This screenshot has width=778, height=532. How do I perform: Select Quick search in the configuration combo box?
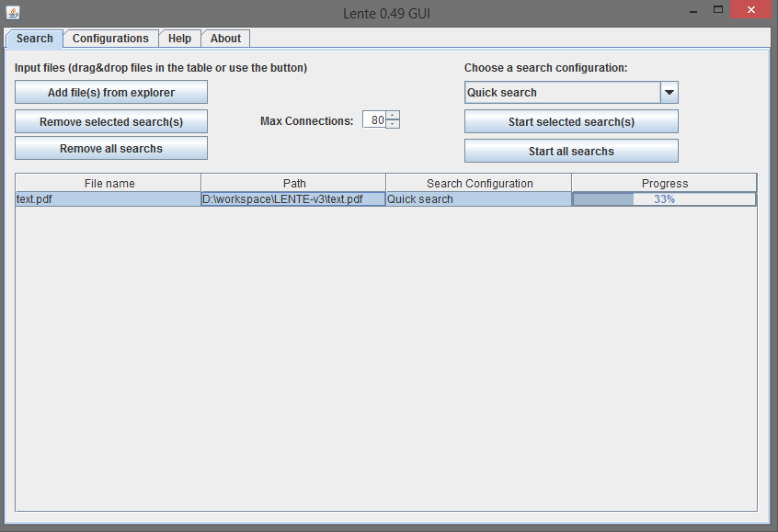click(x=561, y=92)
